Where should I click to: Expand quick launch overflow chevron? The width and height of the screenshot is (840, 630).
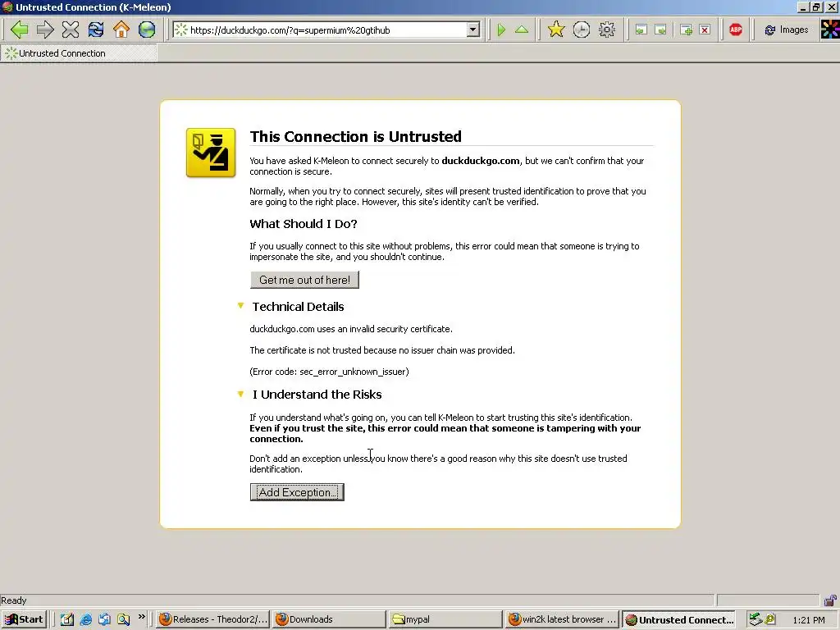pos(141,617)
